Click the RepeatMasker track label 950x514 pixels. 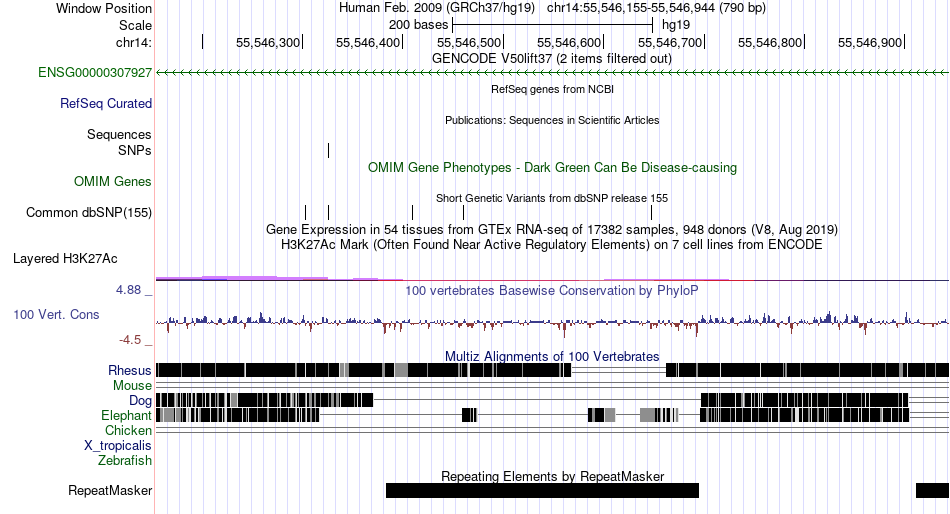click(x=110, y=490)
